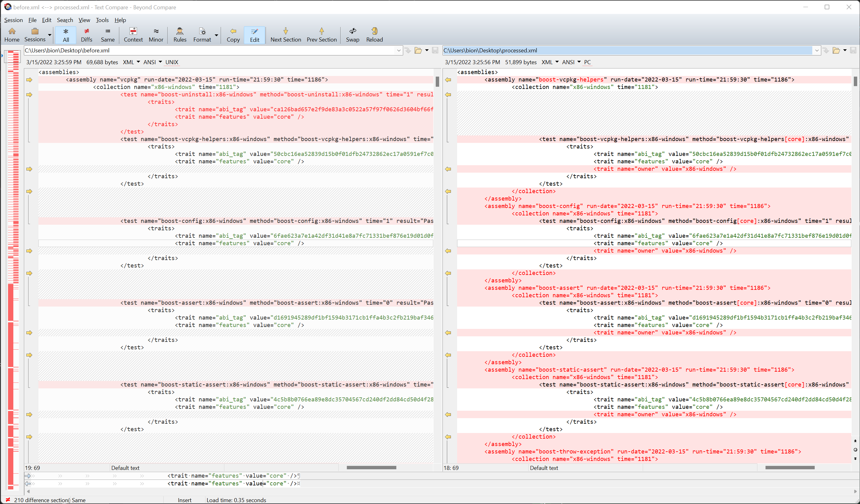Click the UNIX line ending link
This screenshot has height=504, width=860.
[x=172, y=62]
